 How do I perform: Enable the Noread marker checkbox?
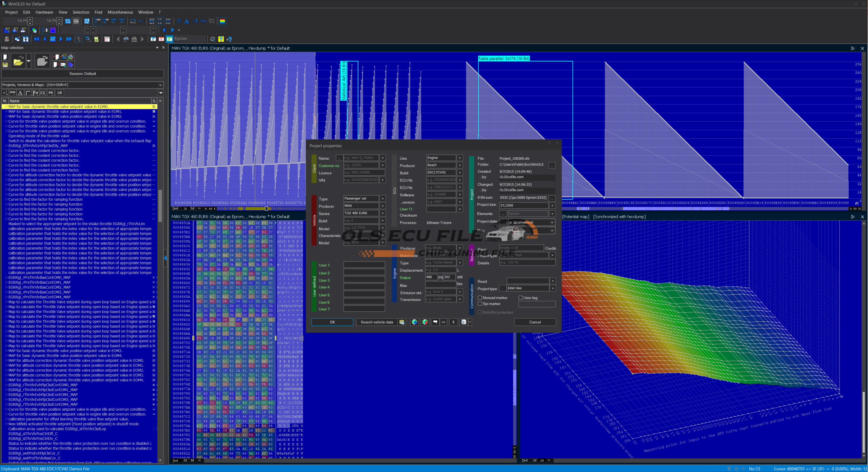(480, 298)
